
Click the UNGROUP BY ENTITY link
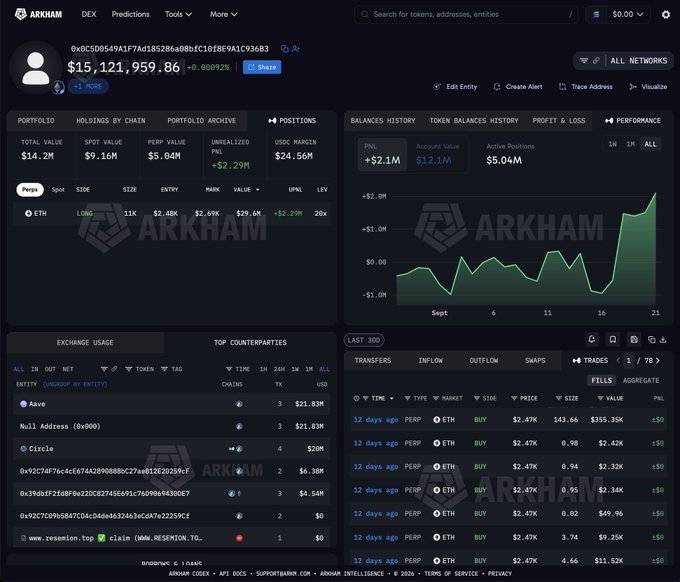(x=75, y=384)
